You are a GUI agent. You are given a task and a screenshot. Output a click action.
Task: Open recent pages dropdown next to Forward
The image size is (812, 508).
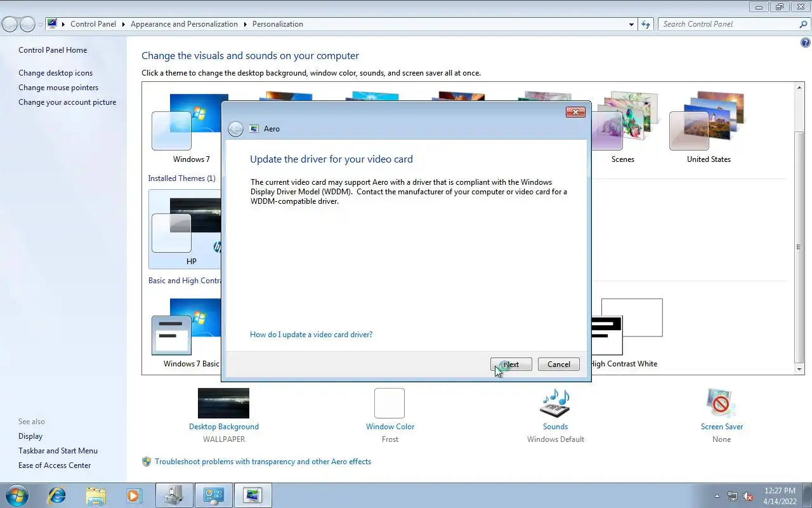(x=40, y=25)
